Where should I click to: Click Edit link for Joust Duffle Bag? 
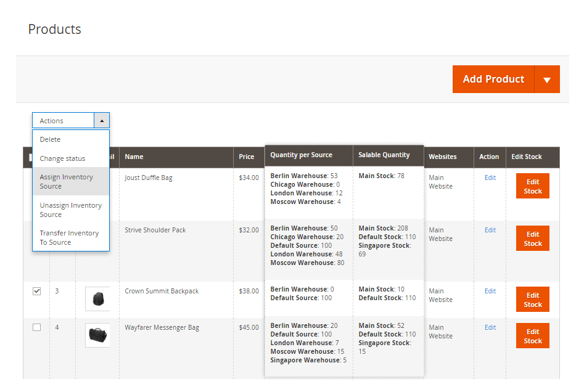click(x=490, y=178)
